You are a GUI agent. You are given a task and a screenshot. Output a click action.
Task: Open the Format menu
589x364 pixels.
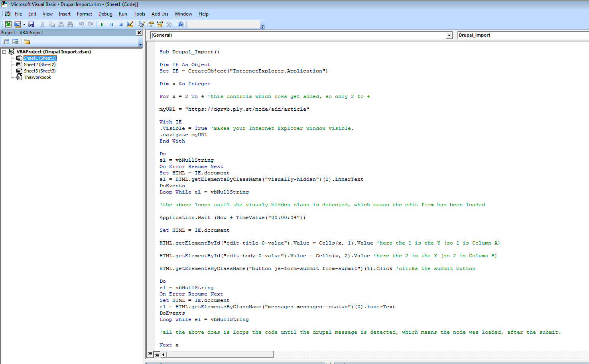coord(85,14)
